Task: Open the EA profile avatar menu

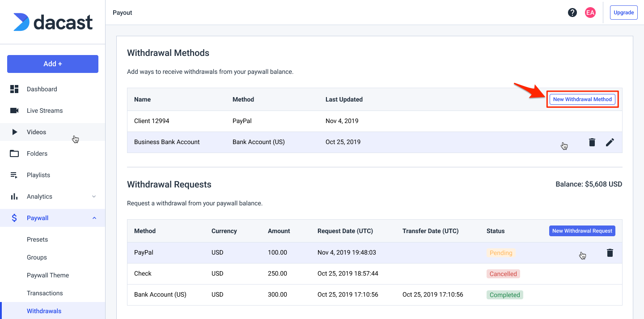Action: [590, 13]
